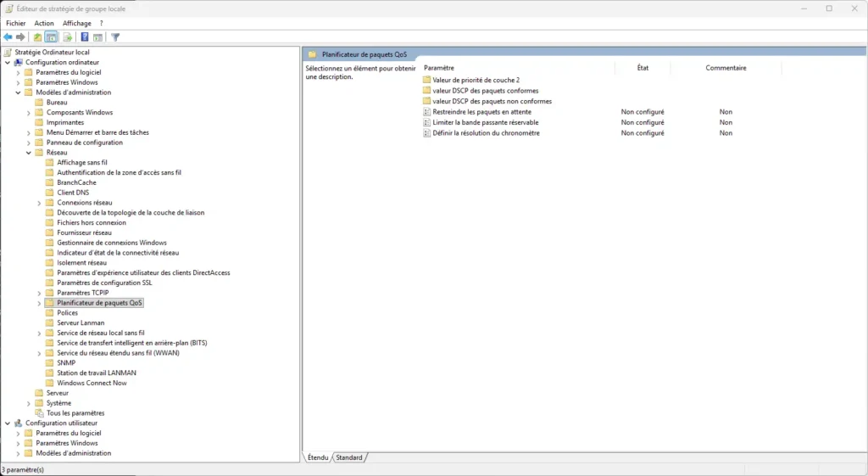Open the Fichier menu
This screenshot has height=476, width=868.
click(x=15, y=23)
